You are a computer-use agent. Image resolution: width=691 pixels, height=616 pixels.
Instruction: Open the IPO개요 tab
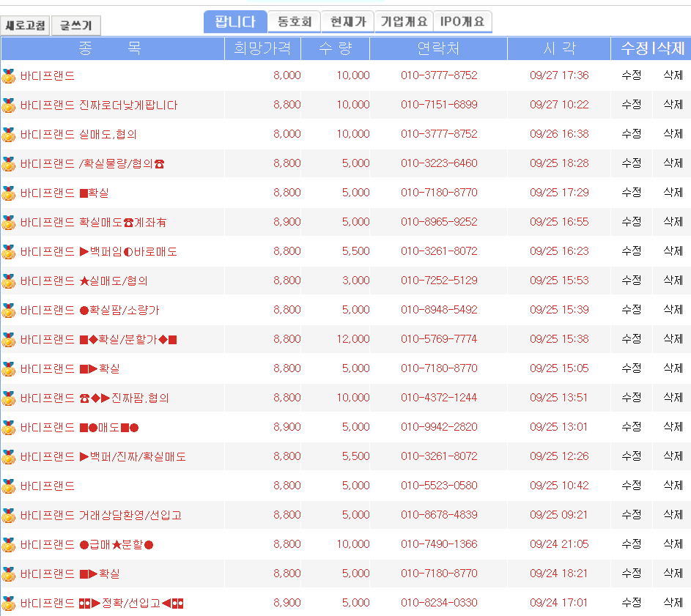click(462, 21)
